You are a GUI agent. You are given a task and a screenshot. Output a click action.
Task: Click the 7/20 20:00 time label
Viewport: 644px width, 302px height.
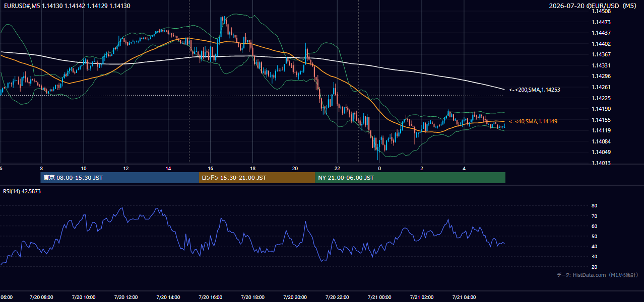pyautogui.click(x=295, y=297)
